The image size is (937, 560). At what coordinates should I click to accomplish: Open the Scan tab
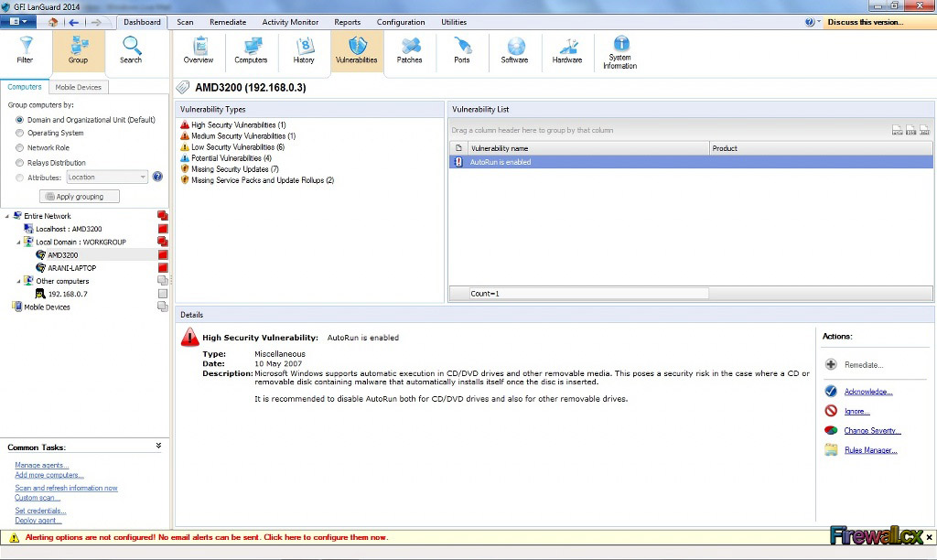[x=185, y=22]
